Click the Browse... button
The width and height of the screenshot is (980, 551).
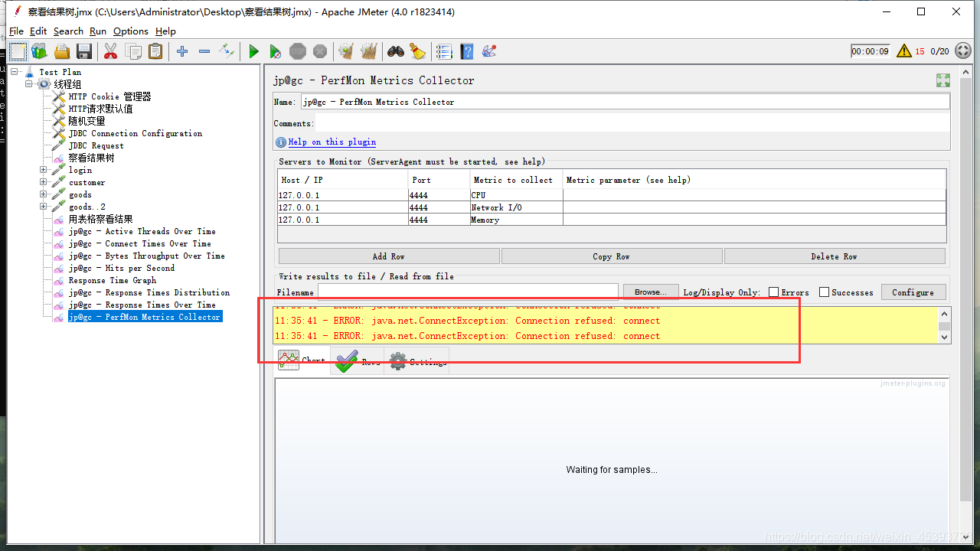[651, 292]
